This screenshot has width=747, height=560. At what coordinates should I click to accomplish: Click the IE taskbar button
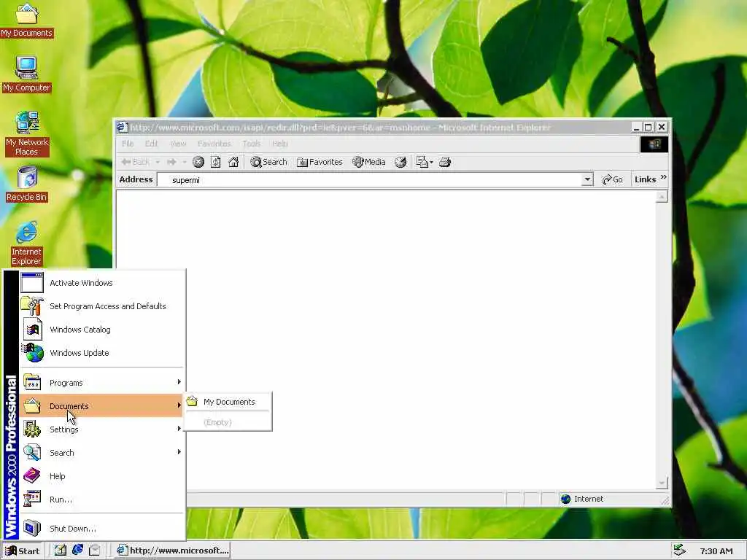pos(172,551)
